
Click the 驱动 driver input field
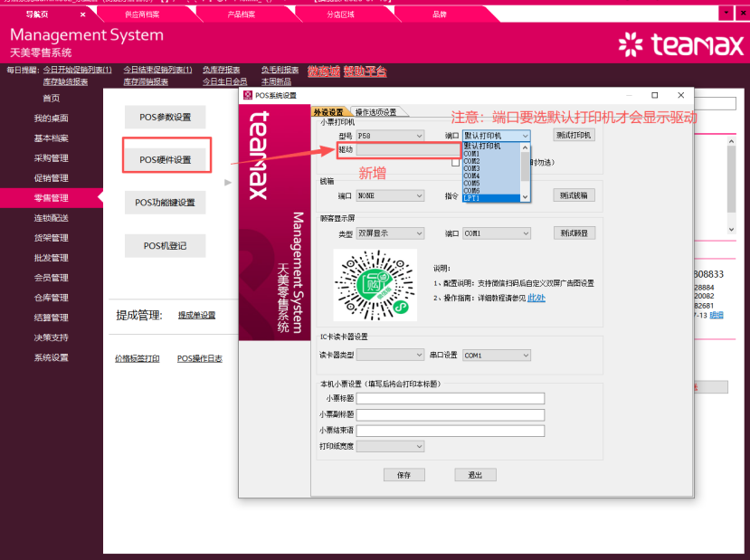point(408,149)
